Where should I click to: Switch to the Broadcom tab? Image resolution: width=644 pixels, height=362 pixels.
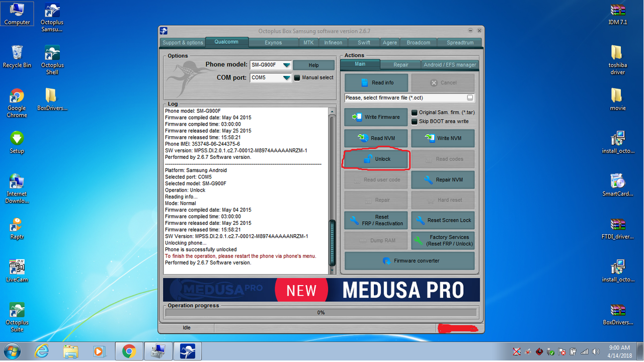point(419,43)
